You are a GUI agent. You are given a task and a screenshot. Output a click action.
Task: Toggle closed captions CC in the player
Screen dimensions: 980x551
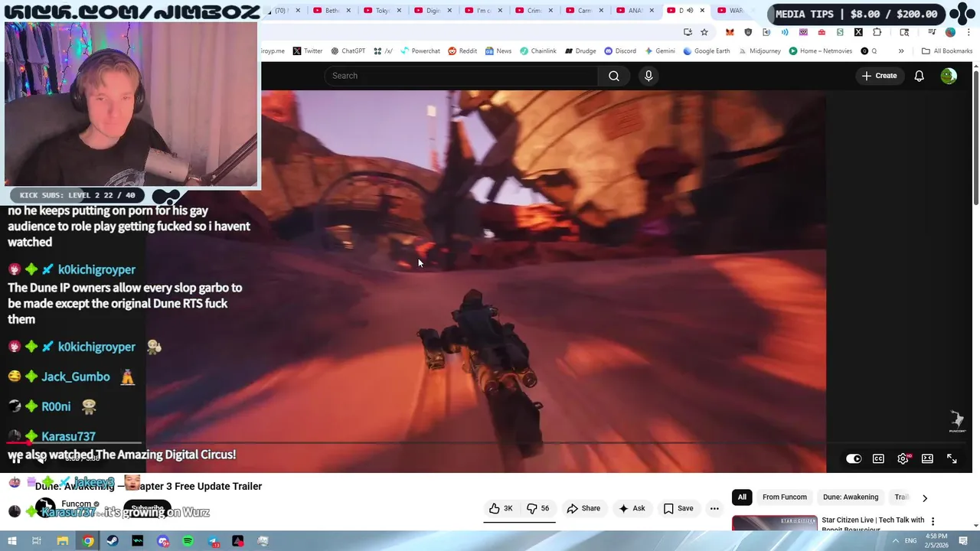pyautogui.click(x=878, y=458)
